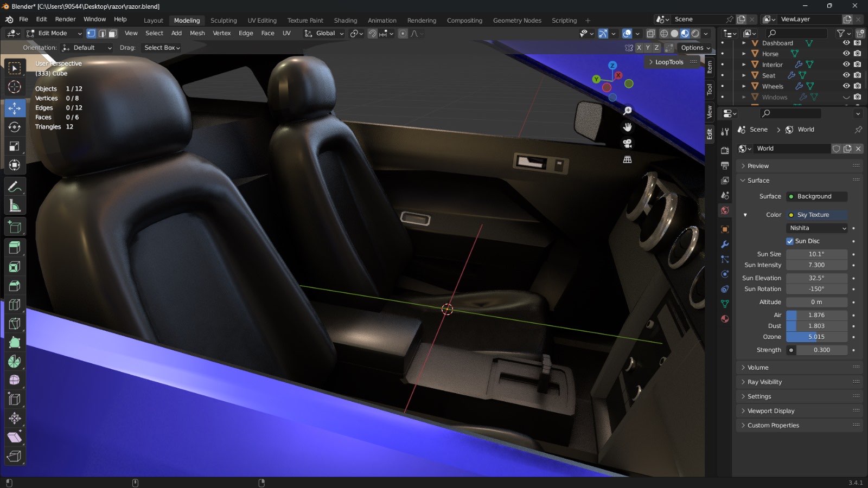Select the Loop Cut tool
The height and width of the screenshot is (488, 868).
pyautogui.click(x=15, y=305)
